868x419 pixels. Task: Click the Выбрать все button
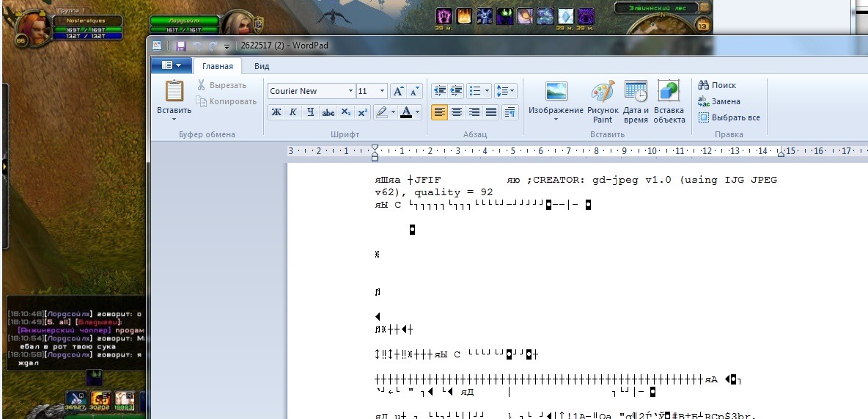click(x=729, y=117)
